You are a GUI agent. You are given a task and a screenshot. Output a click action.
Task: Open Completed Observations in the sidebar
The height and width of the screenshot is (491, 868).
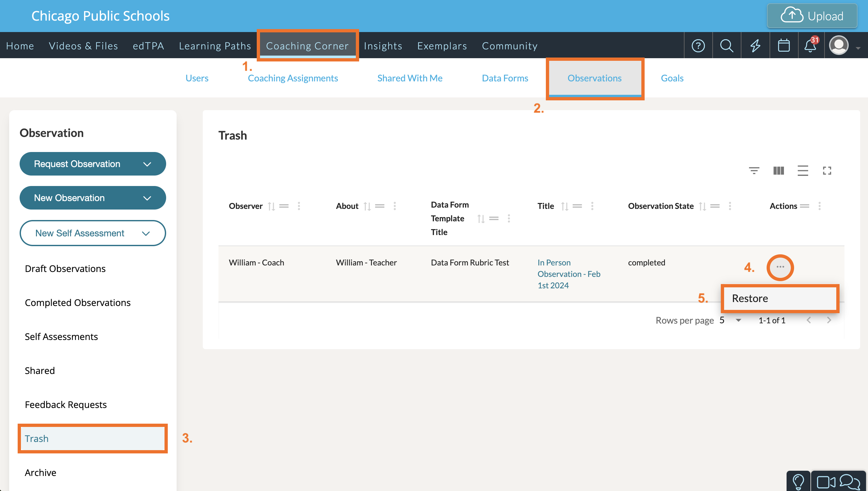[78, 302]
